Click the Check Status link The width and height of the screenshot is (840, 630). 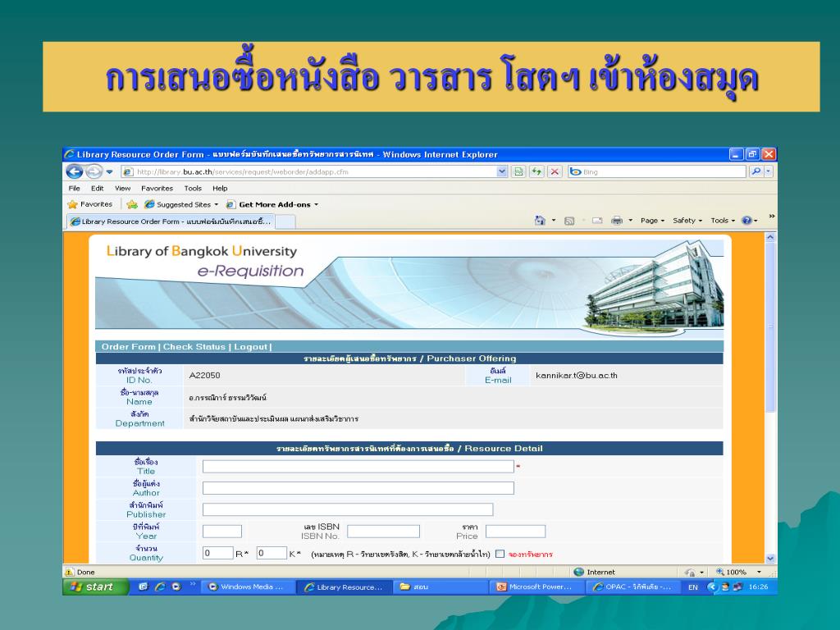point(194,347)
